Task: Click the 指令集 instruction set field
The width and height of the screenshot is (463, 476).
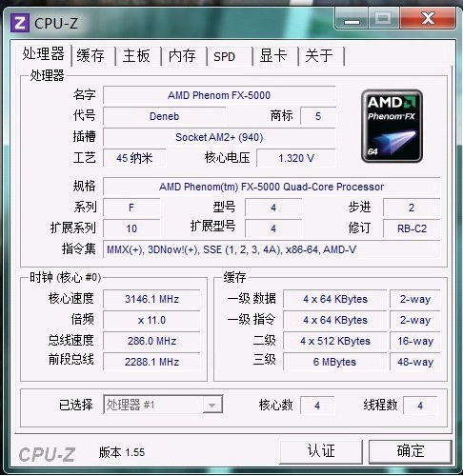Action: (272, 249)
